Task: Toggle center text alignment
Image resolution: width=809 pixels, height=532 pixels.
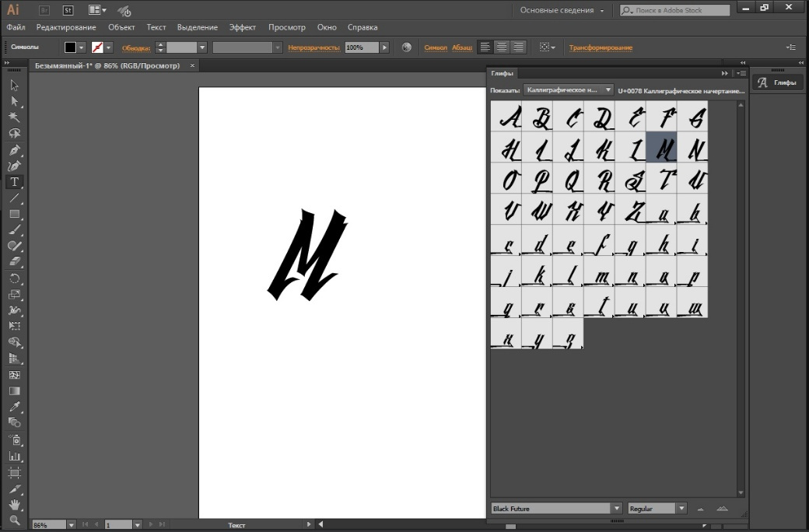Action: [x=502, y=47]
